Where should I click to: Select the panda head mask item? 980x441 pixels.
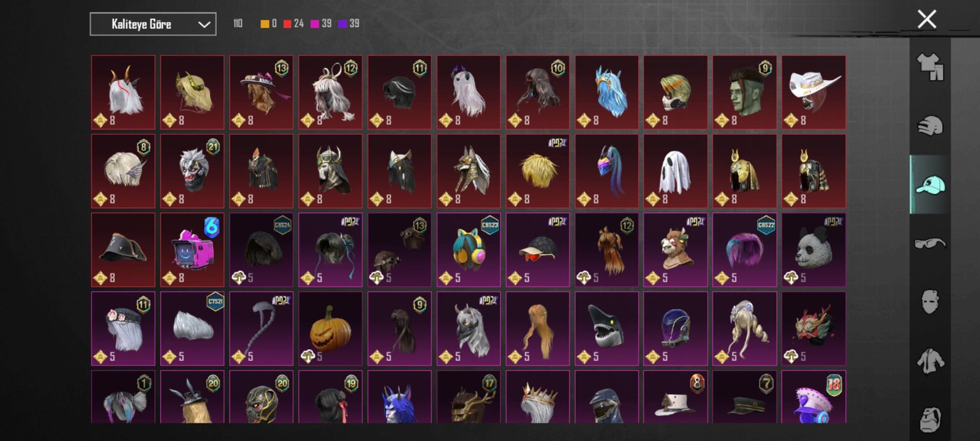(x=813, y=250)
